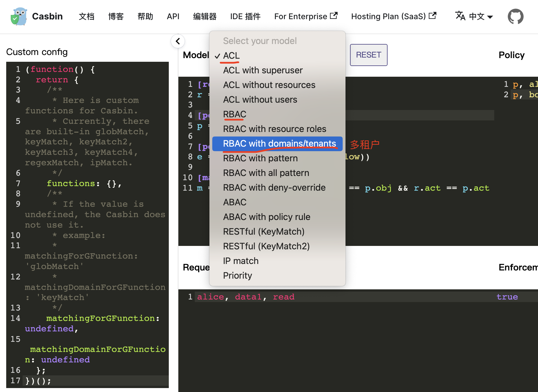Click the request line alice, data1, read

point(246,297)
